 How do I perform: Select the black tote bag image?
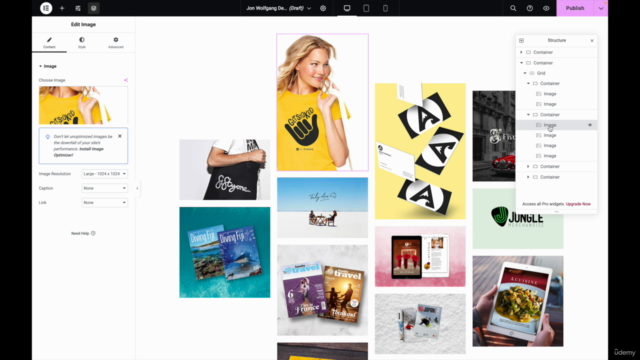point(224,170)
